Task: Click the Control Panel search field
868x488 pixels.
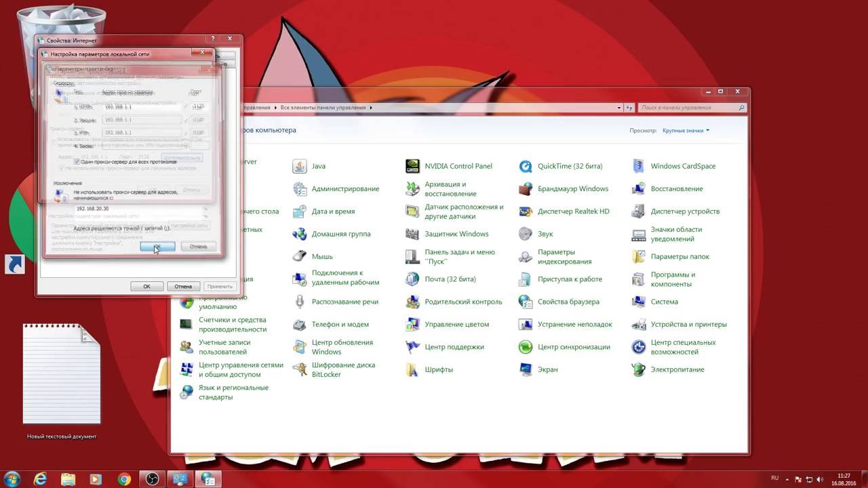Action: click(692, 108)
